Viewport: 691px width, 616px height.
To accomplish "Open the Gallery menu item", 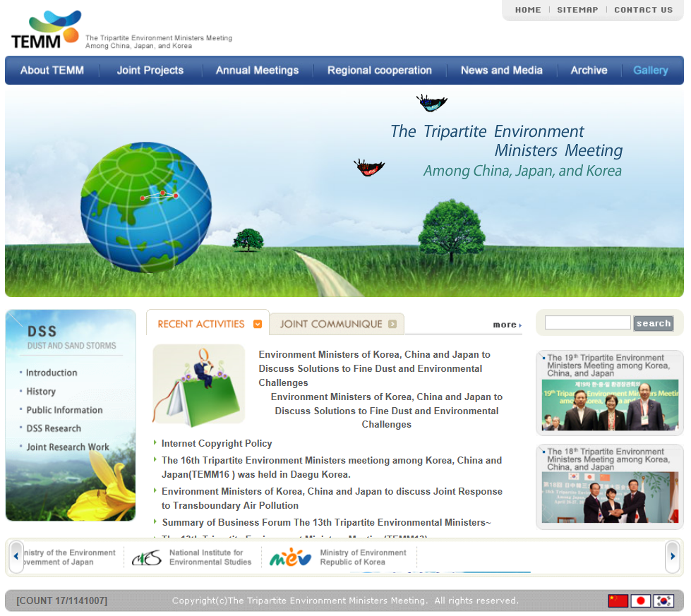I will [x=650, y=71].
